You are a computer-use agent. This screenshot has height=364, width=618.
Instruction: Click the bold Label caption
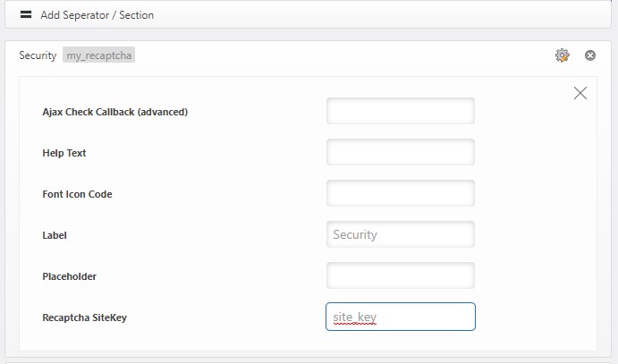[x=55, y=235]
